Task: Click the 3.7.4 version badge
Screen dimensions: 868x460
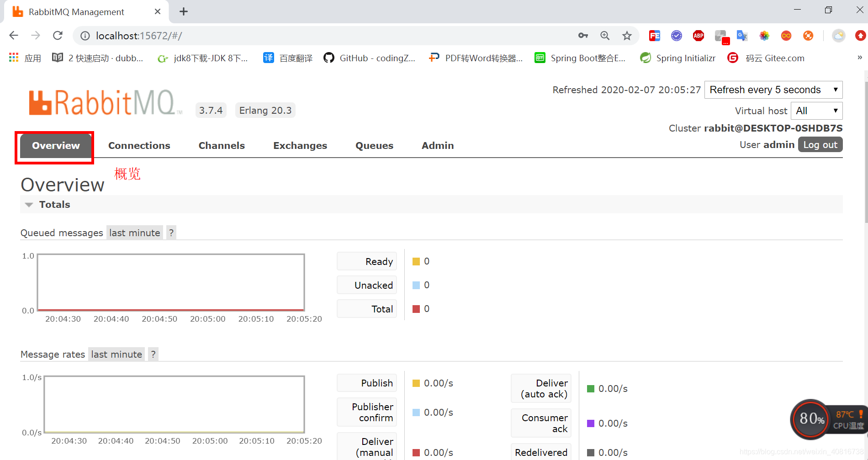Action: pyautogui.click(x=211, y=111)
